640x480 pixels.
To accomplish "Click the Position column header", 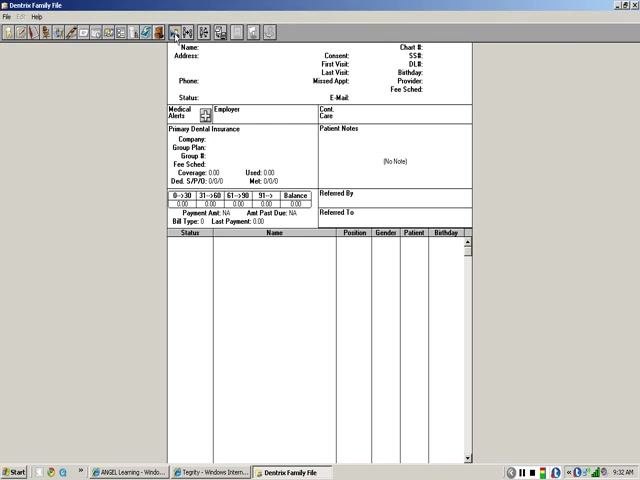I will click(x=354, y=233).
